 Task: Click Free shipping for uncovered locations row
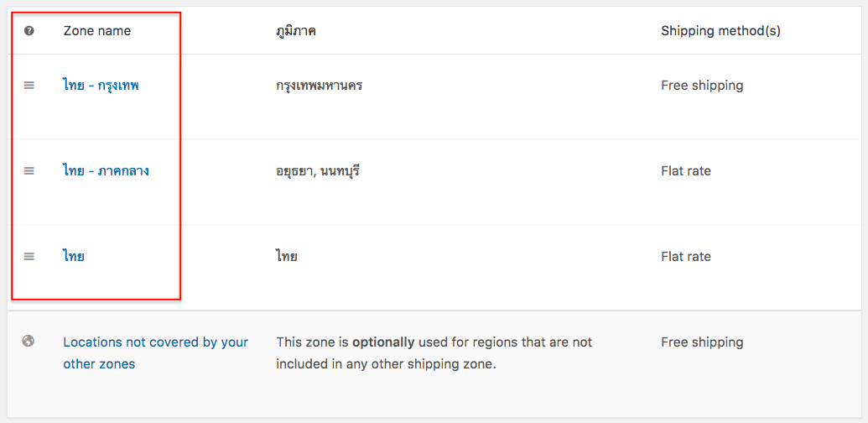702,342
